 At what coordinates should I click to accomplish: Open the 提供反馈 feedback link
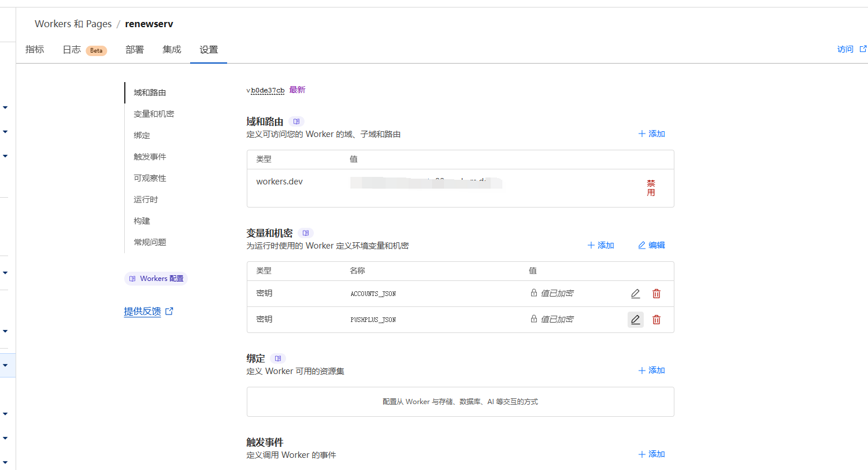(x=143, y=311)
